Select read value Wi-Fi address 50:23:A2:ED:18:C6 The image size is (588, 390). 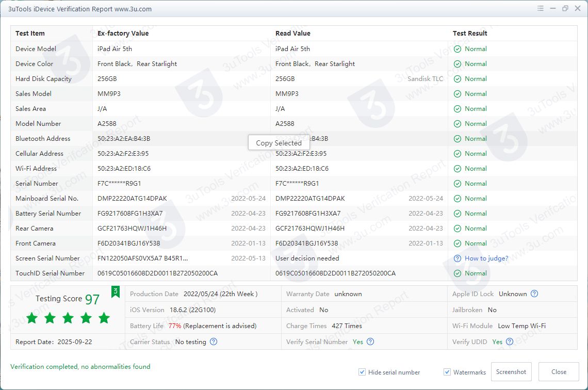[x=302, y=168]
